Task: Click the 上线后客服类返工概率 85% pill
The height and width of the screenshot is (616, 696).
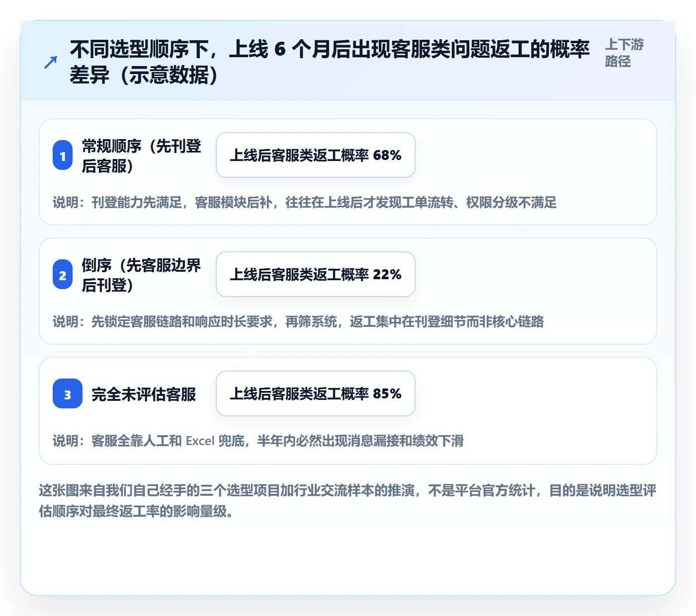Action: pos(316,393)
